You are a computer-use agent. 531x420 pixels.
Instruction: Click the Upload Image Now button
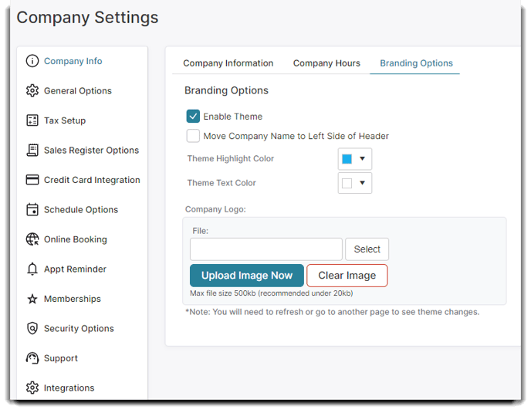coord(247,276)
